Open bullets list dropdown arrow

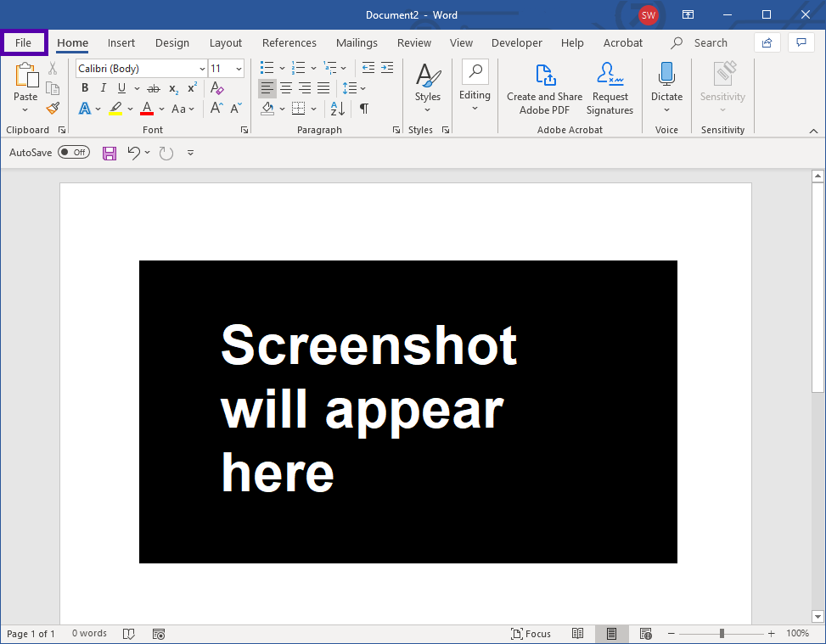pyautogui.click(x=282, y=68)
